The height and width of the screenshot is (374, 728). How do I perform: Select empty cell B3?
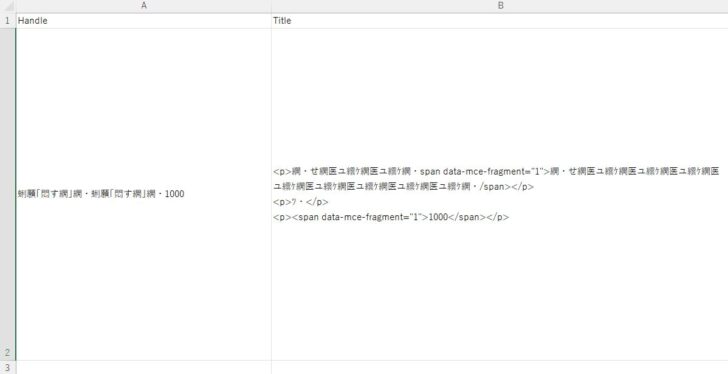(500, 367)
